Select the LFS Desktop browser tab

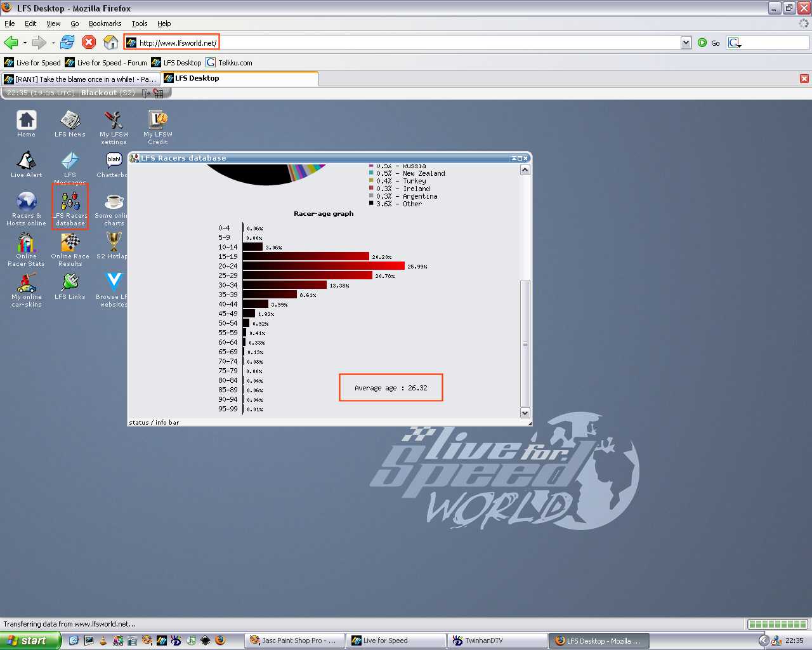(x=239, y=79)
